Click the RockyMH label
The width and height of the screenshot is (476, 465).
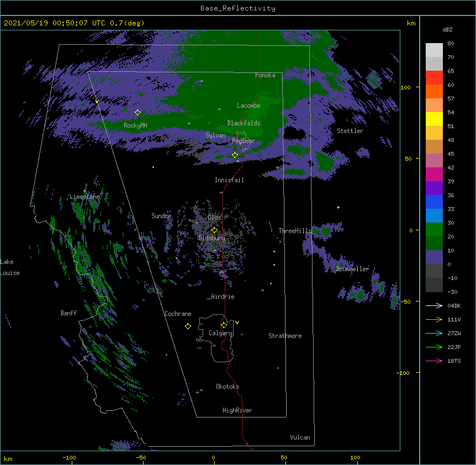click(x=135, y=125)
